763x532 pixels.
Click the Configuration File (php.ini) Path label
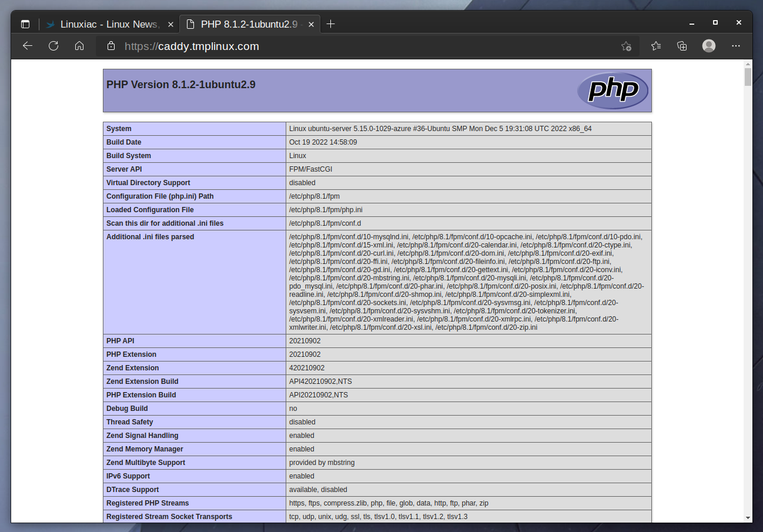click(160, 196)
